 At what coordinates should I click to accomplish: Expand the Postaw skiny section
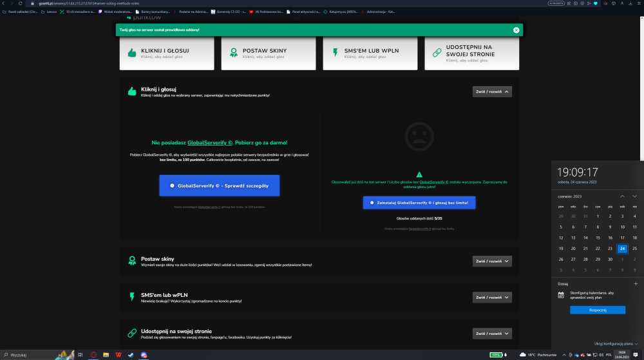coord(492,261)
